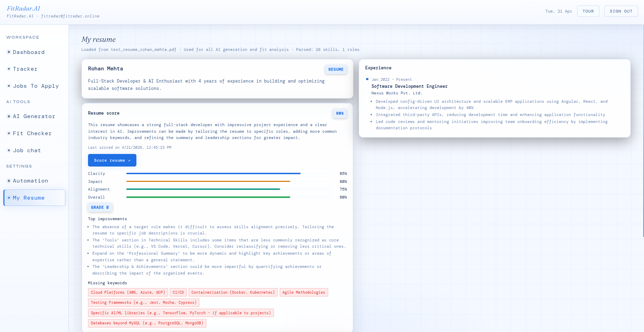
Task: Click the Tue, 21 Apr date
Action: [x=559, y=11]
